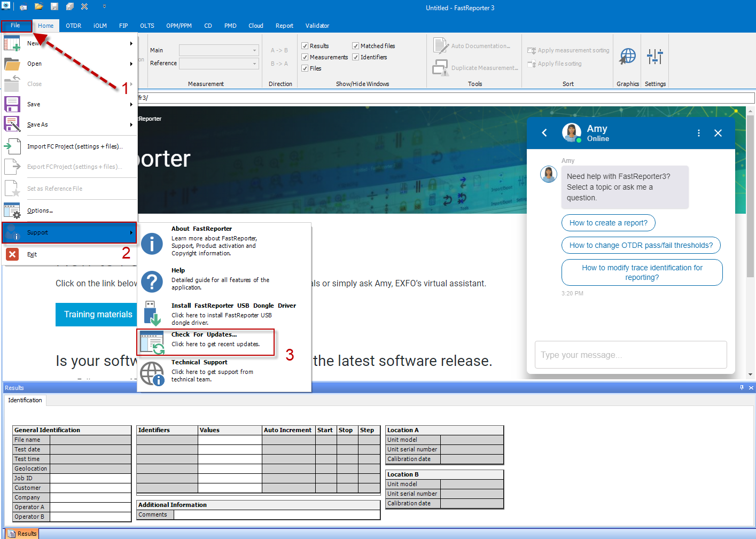
Task: Open the Support submenu entry
Action: coord(69,232)
